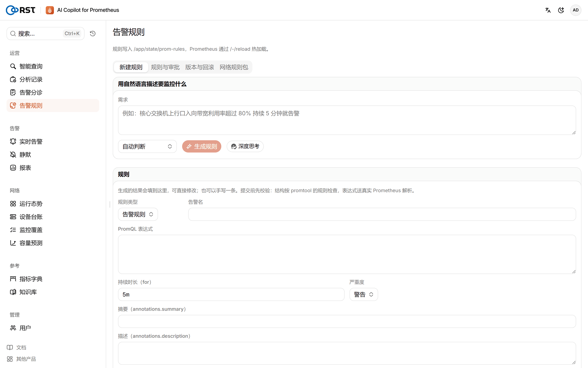The height and width of the screenshot is (368, 588).
Task: Toggle 深度思考 deep thinking button
Action: 245,146
